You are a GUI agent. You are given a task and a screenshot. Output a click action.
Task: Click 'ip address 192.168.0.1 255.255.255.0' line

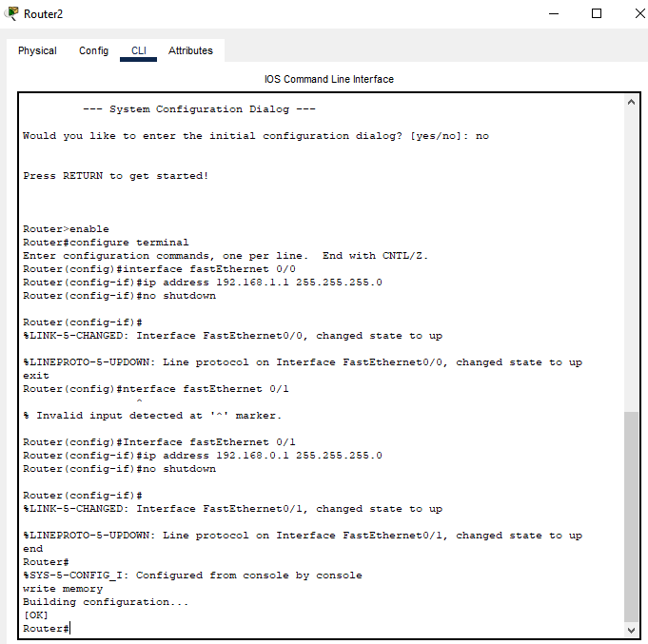(x=203, y=456)
